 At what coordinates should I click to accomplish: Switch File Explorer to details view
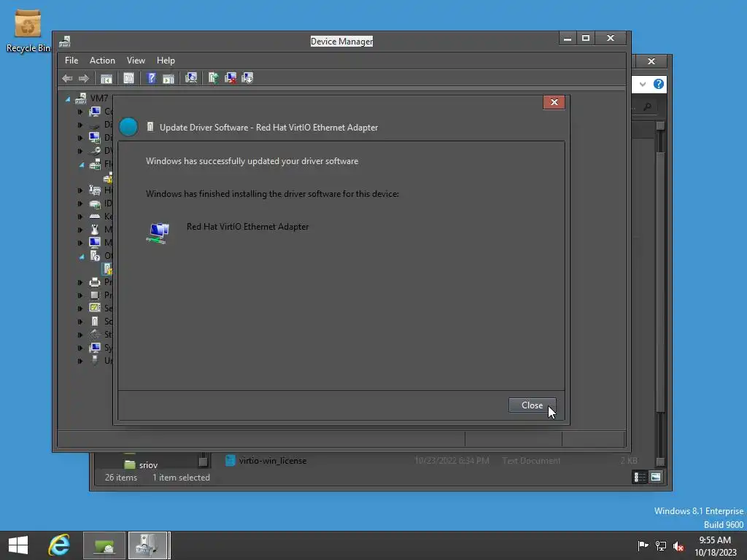point(639,477)
